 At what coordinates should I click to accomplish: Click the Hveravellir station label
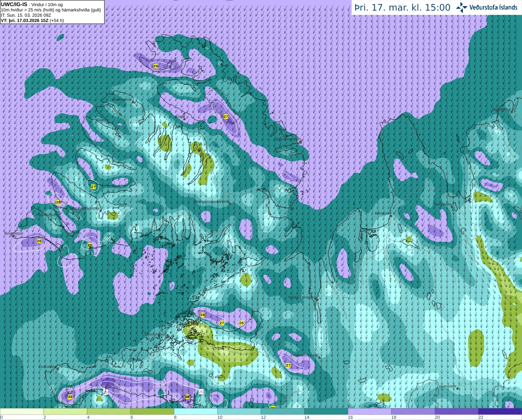click(x=448, y=386)
